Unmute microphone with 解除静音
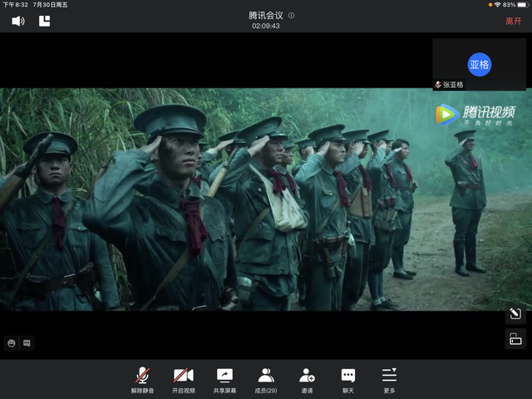 (142, 380)
